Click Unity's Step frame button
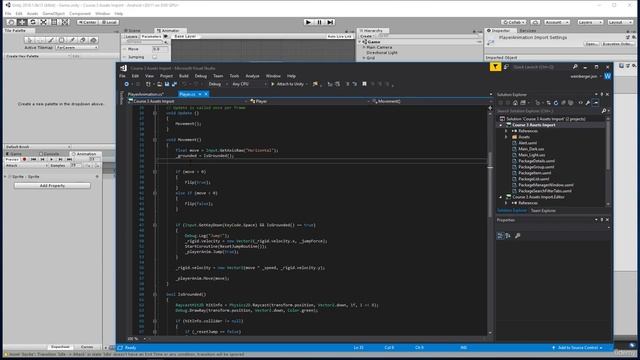The width and height of the screenshot is (640, 360). 330,22
